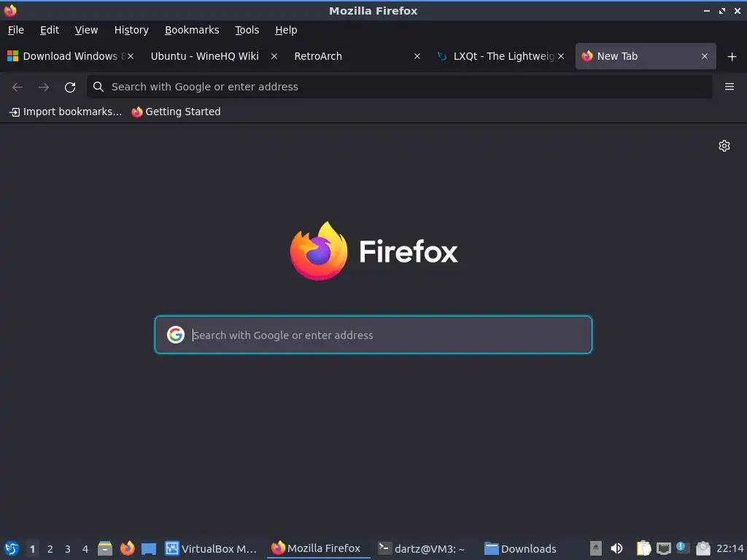Click the 22:14 clock

tap(729, 548)
